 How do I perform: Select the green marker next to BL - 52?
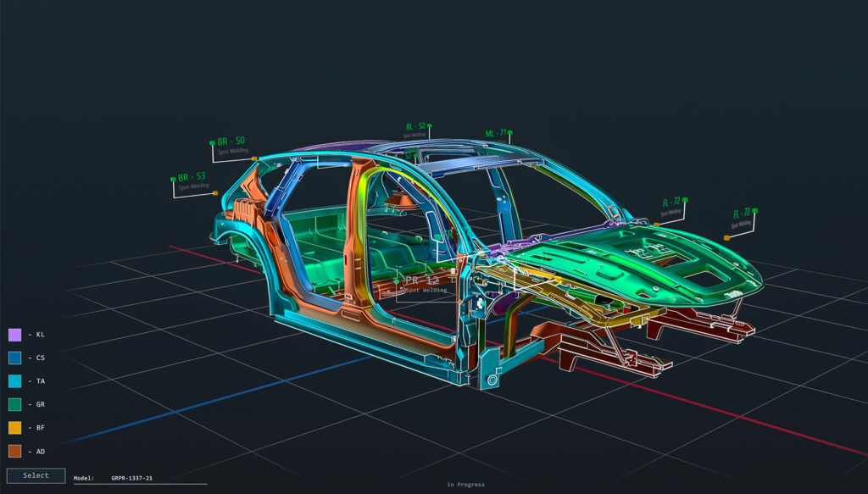tap(430, 126)
